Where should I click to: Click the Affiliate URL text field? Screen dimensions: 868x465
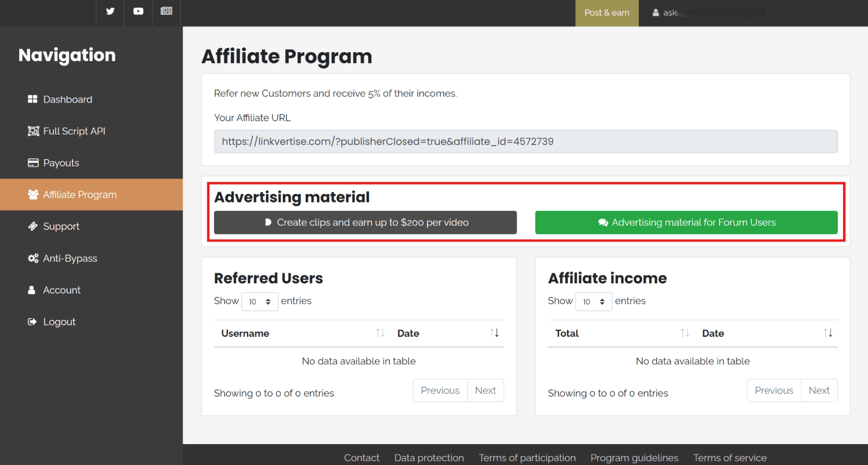525,142
